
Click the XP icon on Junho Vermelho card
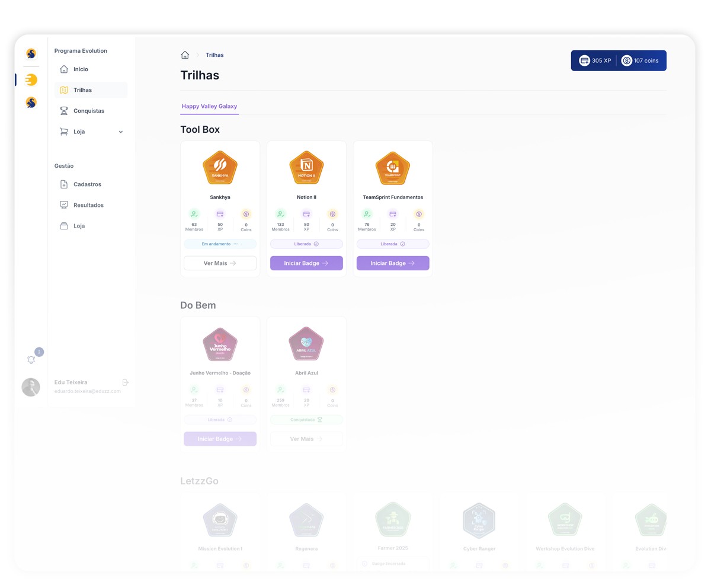[x=220, y=390]
